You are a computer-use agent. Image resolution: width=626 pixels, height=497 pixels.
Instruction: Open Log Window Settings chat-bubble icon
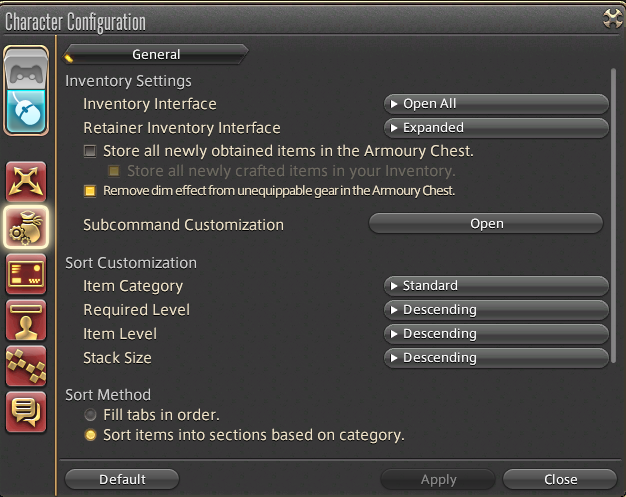[26, 412]
